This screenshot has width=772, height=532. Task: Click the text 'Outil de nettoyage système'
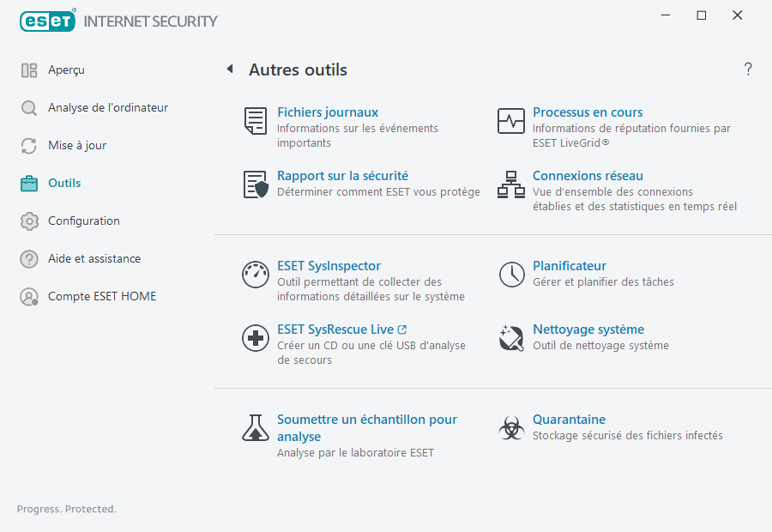pos(600,346)
